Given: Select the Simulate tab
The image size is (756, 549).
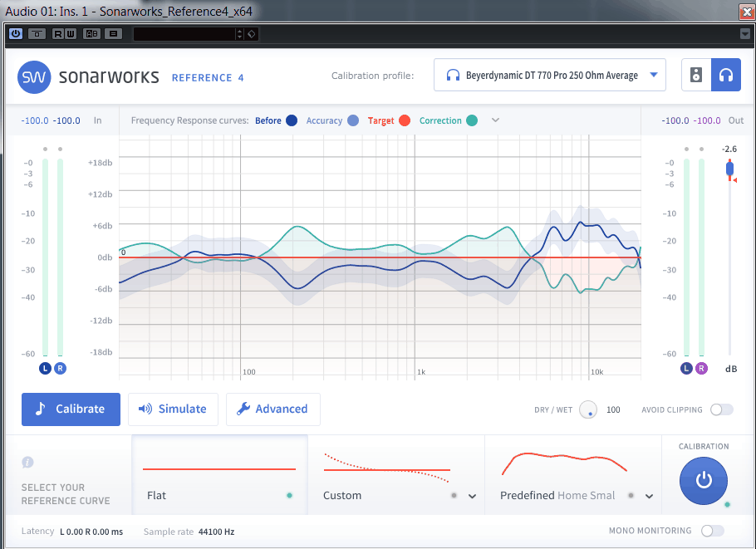Looking at the screenshot, I should tap(173, 409).
